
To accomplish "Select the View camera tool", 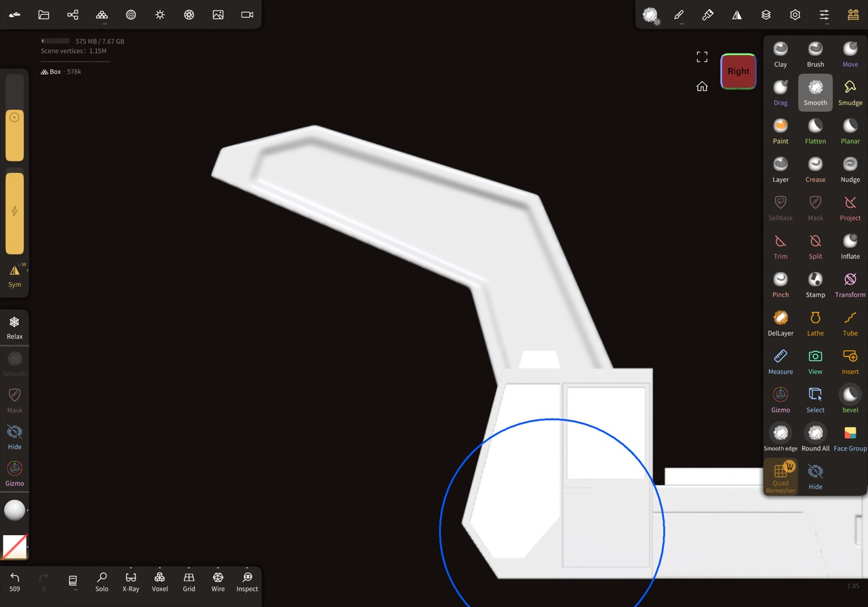I will (x=815, y=361).
